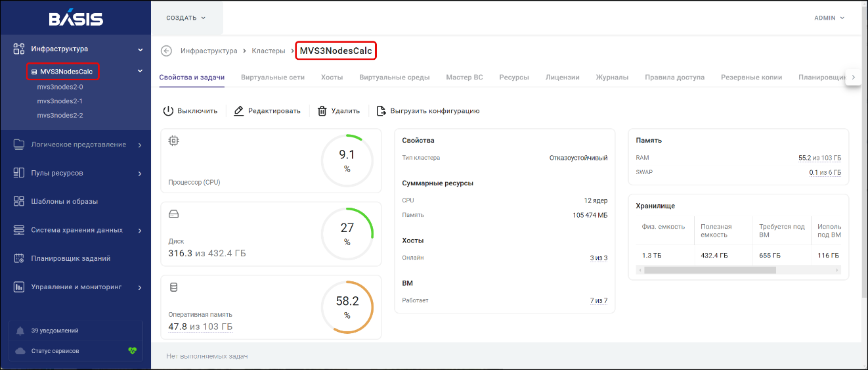The image size is (868, 370).
Task: Click the pencil icon for Редактировать
Action: [239, 111]
